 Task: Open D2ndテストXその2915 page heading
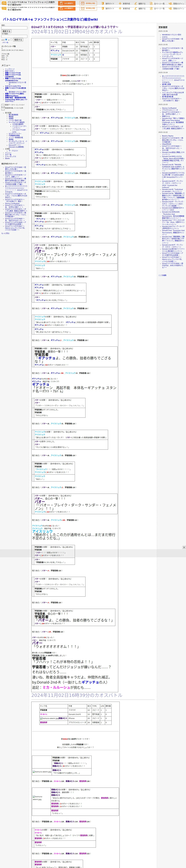75,27
